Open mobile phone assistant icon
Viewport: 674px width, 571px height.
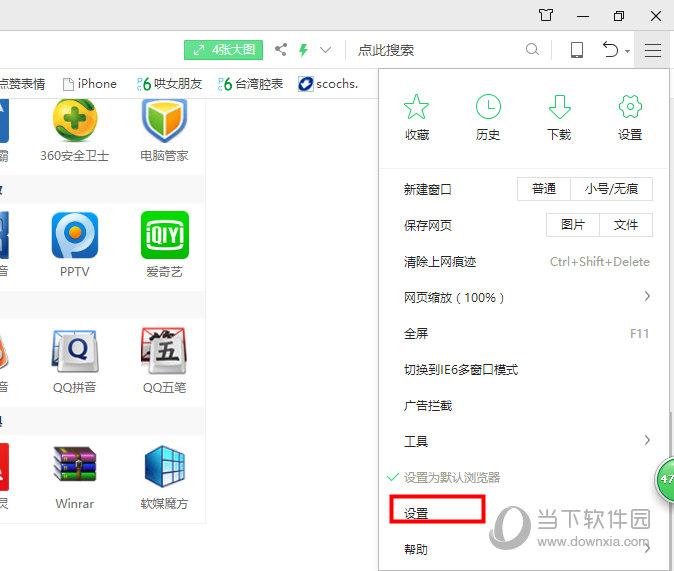coord(576,50)
